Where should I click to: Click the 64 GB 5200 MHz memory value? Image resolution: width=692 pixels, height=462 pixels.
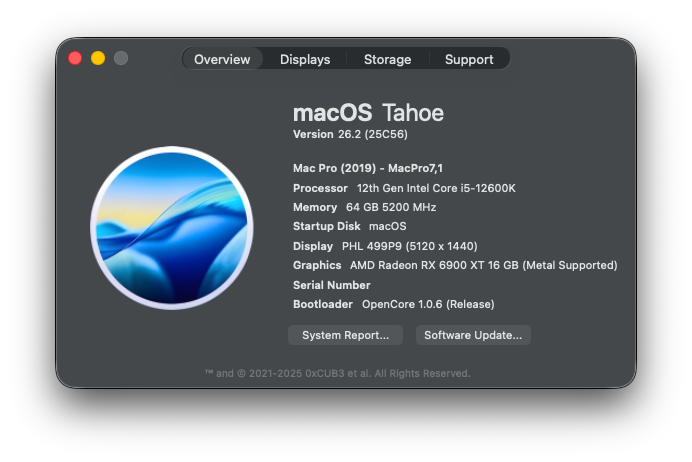391,207
